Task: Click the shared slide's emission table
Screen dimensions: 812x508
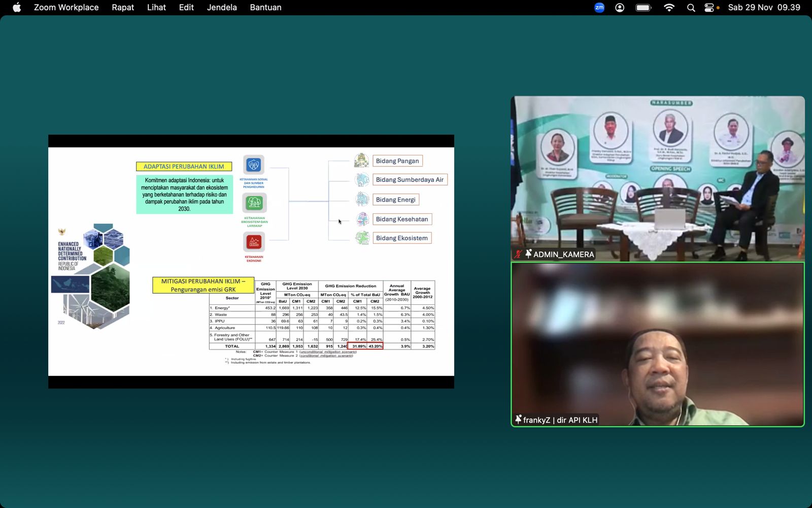Action: [x=322, y=315]
